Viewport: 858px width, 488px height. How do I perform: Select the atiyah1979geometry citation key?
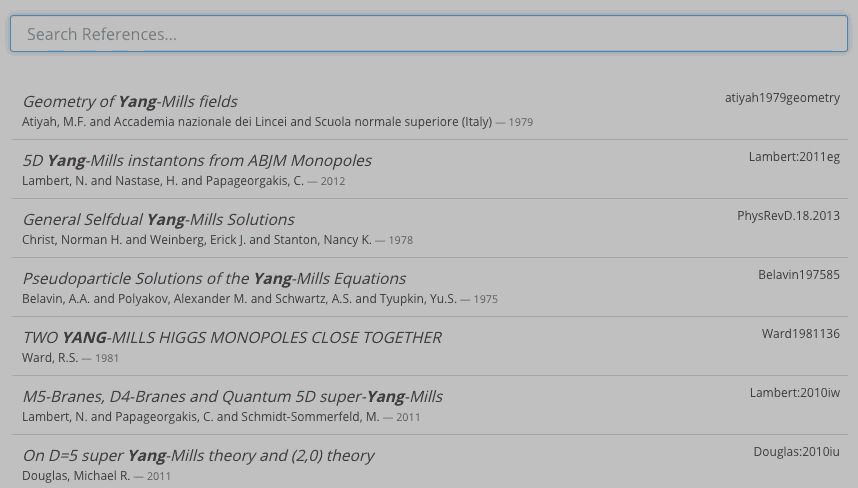pyautogui.click(x=782, y=98)
